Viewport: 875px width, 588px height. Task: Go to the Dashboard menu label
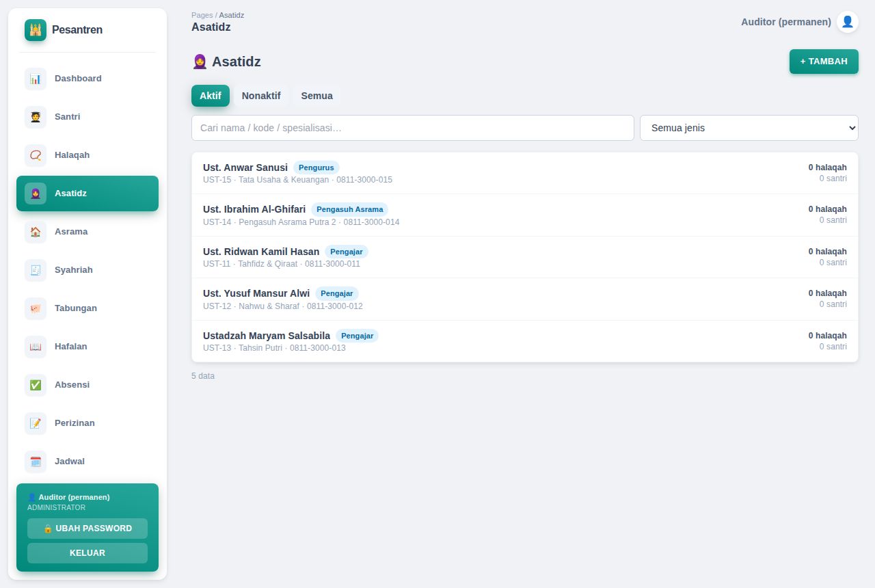click(78, 79)
